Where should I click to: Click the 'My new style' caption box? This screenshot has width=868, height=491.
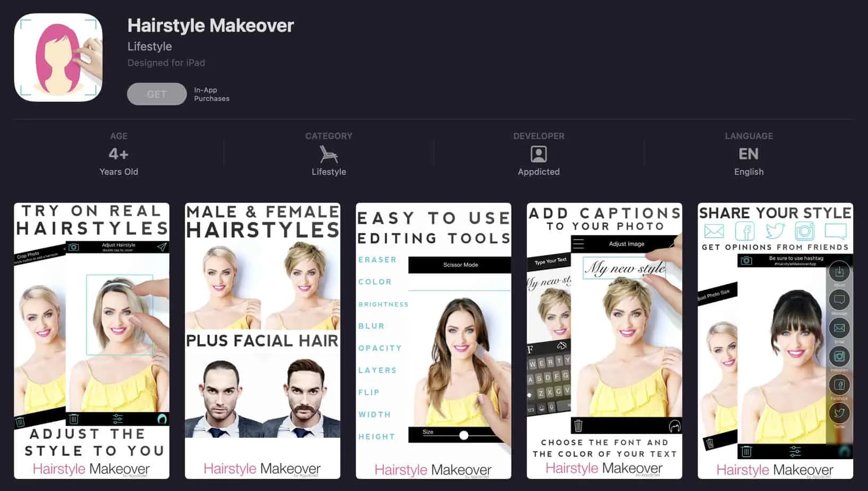[x=625, y=268]
